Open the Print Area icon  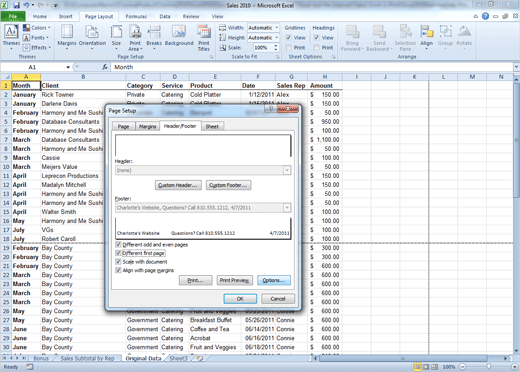135,37
